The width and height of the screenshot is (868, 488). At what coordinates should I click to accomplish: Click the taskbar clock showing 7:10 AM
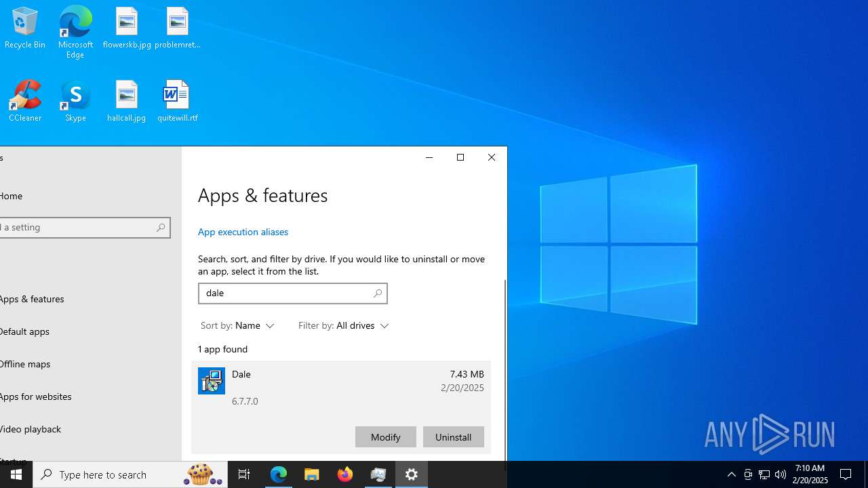(810, 474)
